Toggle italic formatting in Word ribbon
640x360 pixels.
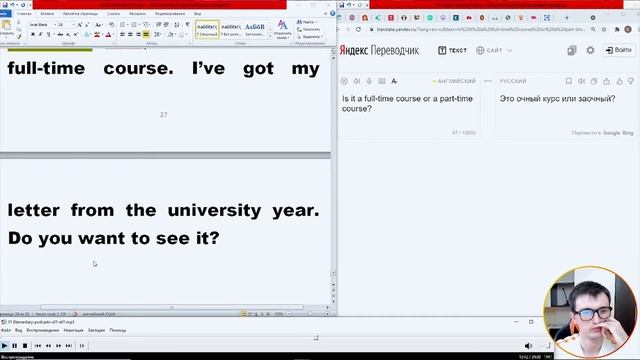pyautogui.click(x=40, y=34)
